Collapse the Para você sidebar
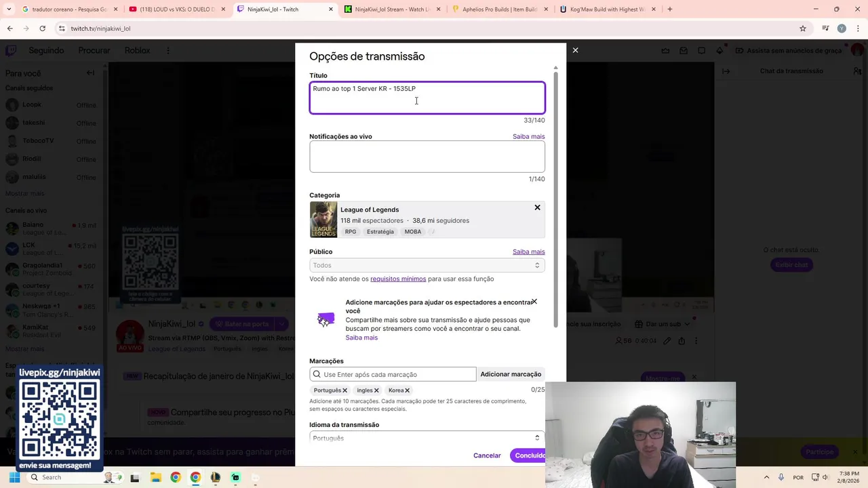This screenshot has width=868, height=488. point(90,73)
